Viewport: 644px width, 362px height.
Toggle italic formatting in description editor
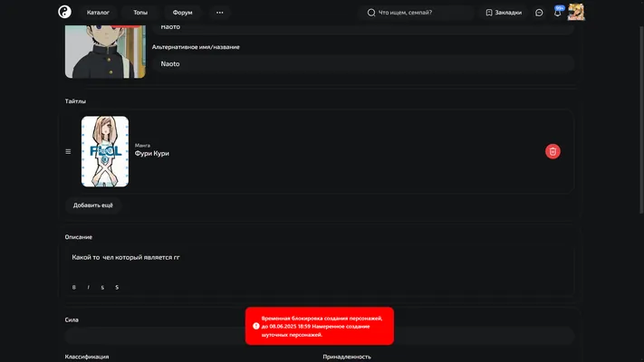tap(88, 287)
